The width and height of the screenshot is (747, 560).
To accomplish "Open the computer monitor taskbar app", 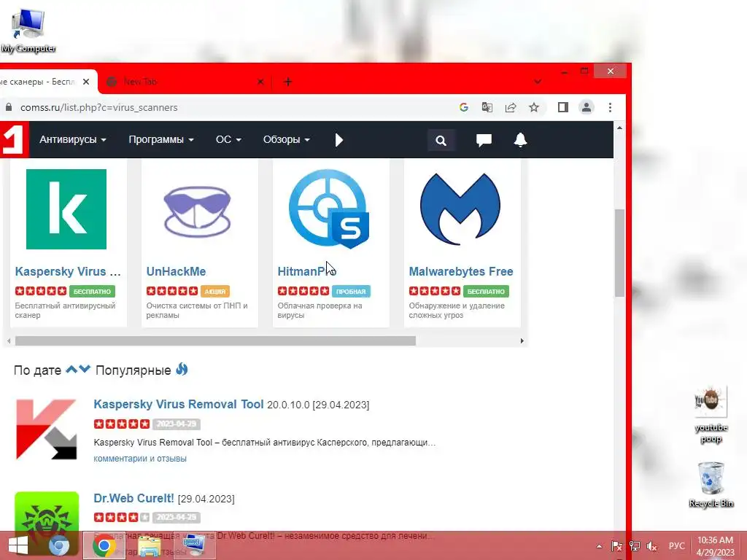I will pyautogui.click(x=194, y=545).
